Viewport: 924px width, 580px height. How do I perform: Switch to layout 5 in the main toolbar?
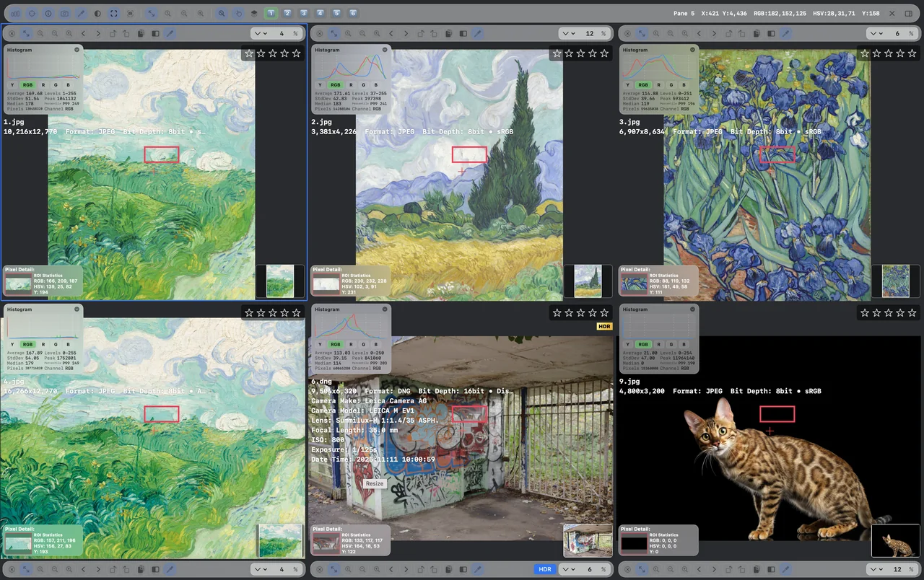point(336,14)
